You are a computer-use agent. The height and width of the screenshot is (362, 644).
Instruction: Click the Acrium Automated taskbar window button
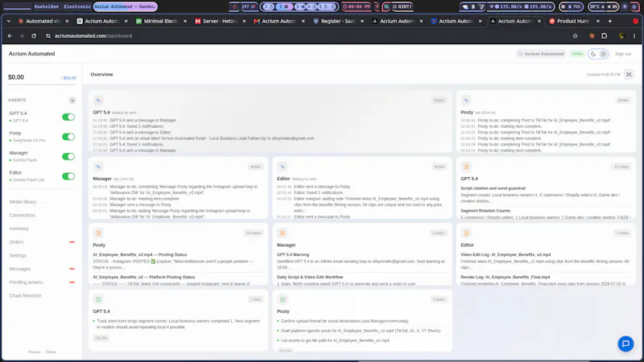tap(125, 6)
